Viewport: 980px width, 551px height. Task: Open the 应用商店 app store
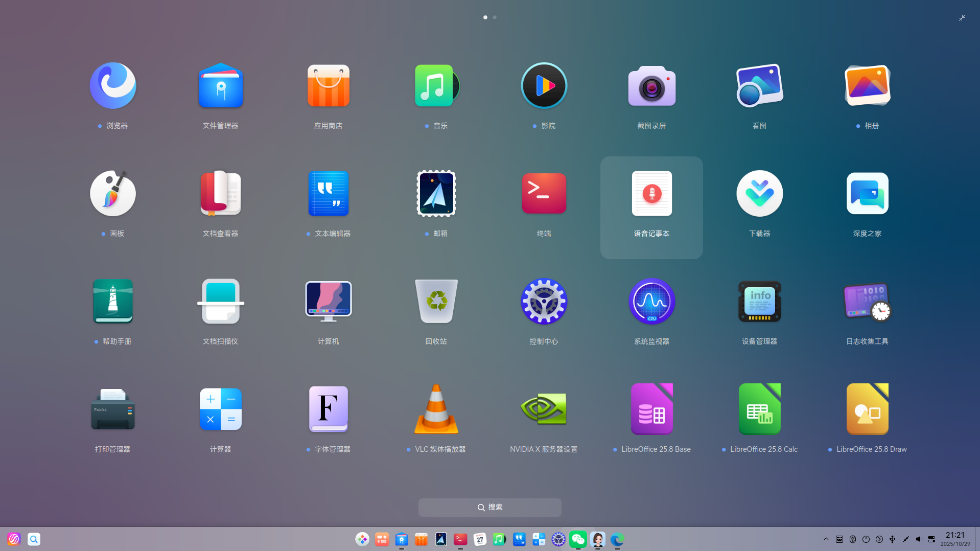pos(329,86)
